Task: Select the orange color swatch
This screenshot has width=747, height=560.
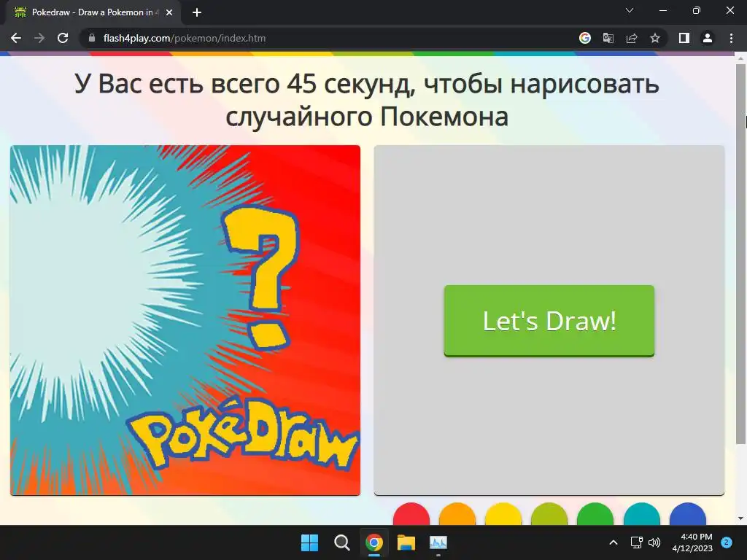Action: (457, 514)
